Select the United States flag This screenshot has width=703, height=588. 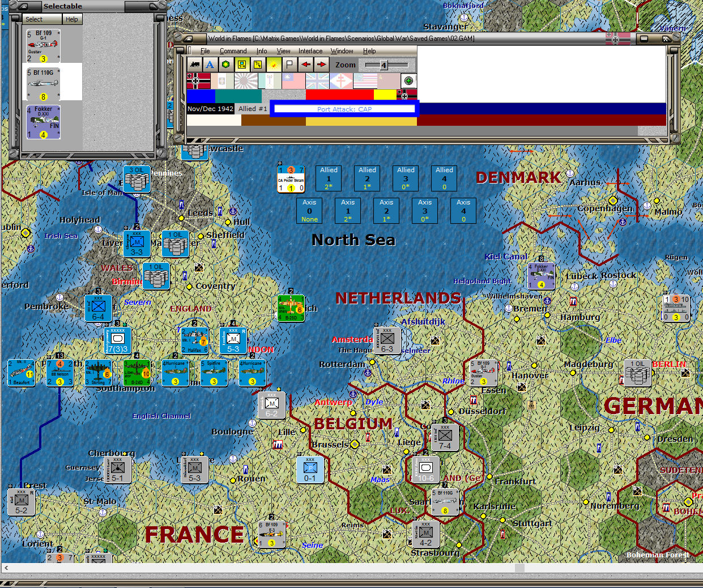pyautogui.click(x=365, y=81)
